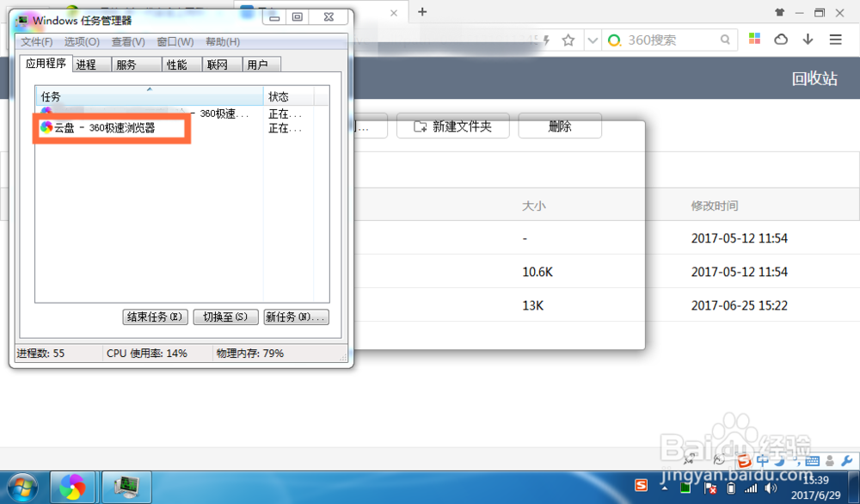Click the cloud sync icon in browser toolbar
This screenshot has width=860, height=504.
tap(781, 40)
